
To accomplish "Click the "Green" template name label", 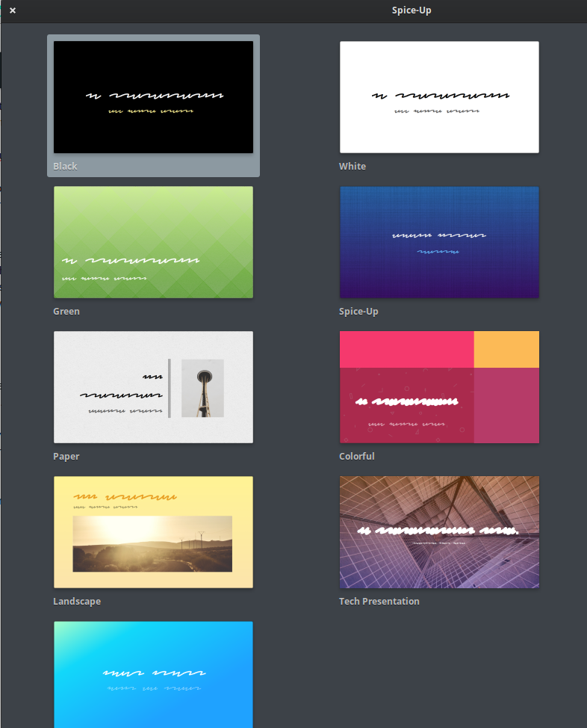I will tap(66, 311).
